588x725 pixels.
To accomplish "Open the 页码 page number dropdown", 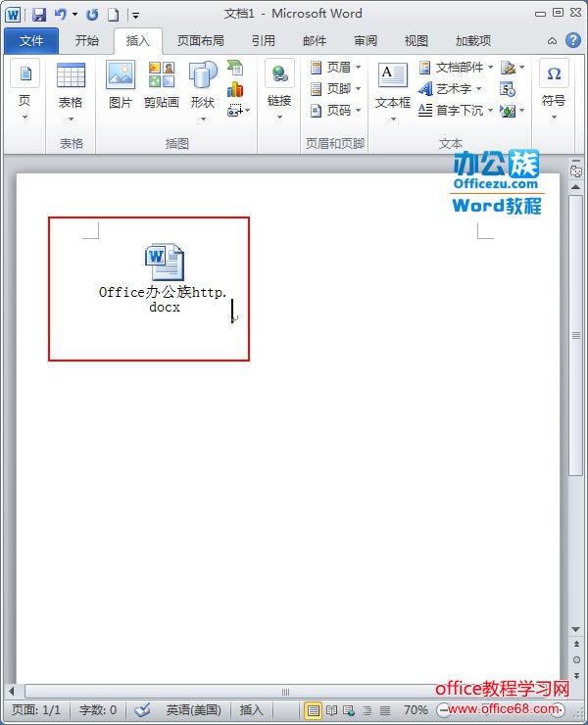I will (335, 111).
